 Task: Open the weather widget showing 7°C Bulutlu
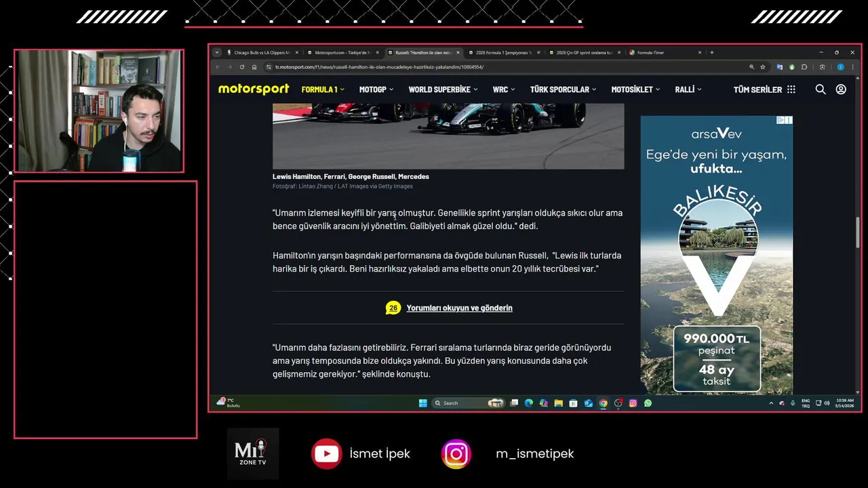point(229,403)
